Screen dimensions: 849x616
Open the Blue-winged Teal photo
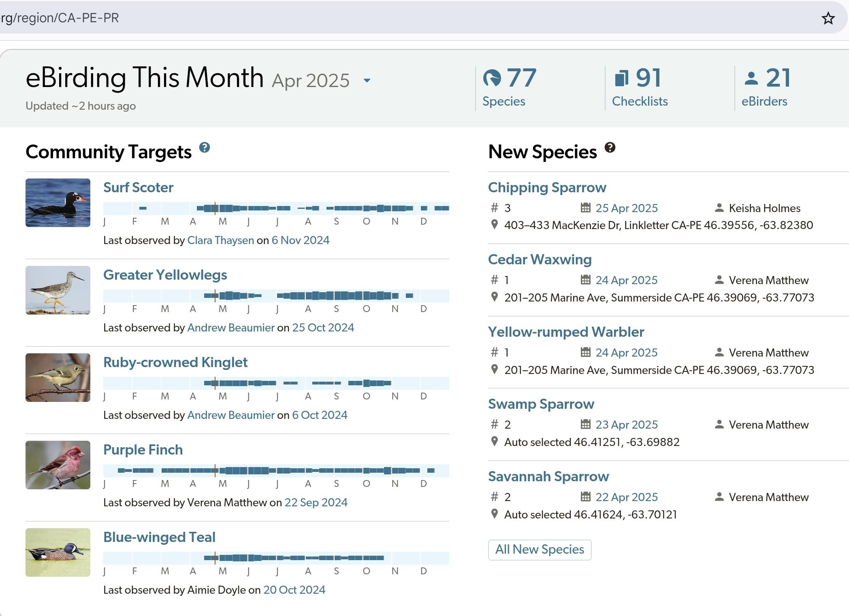(x=58, y=552)
